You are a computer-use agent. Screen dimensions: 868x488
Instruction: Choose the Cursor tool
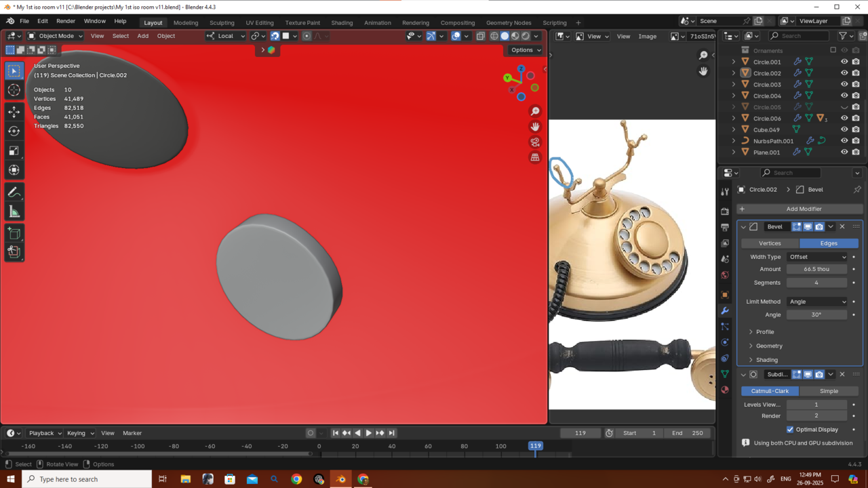(14, 90)
